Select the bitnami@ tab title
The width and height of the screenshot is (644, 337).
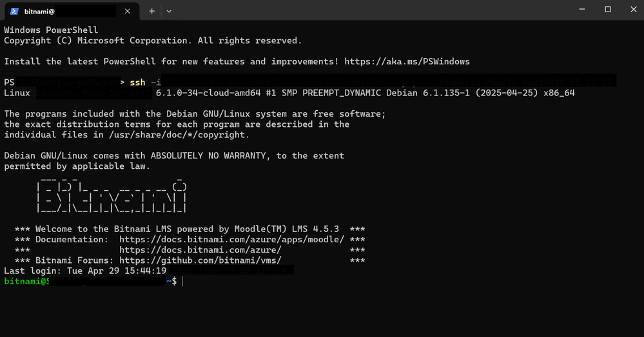(x=40, y=11)
